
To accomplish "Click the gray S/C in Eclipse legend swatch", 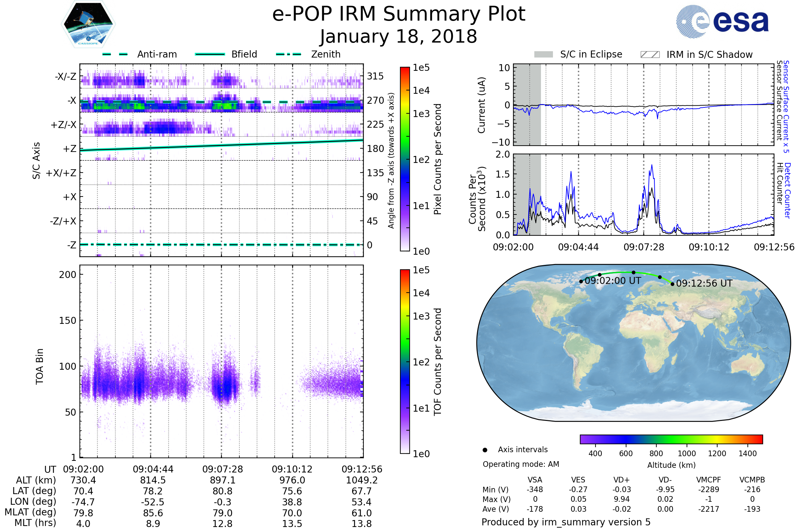I will click(x=543, y=55).
